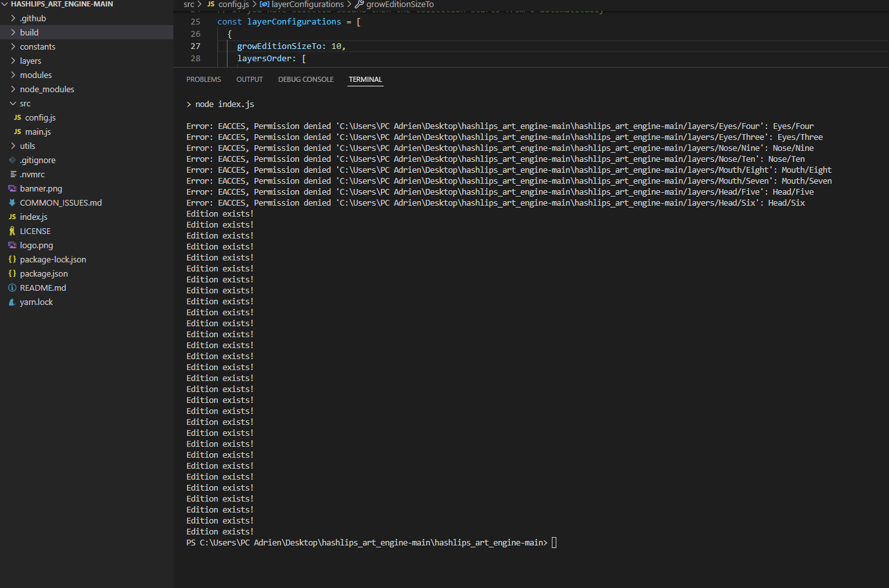Open COMMON_ISSUES.md from the explorer
Viewport: 889px width, 588px height.
point(59,202)
